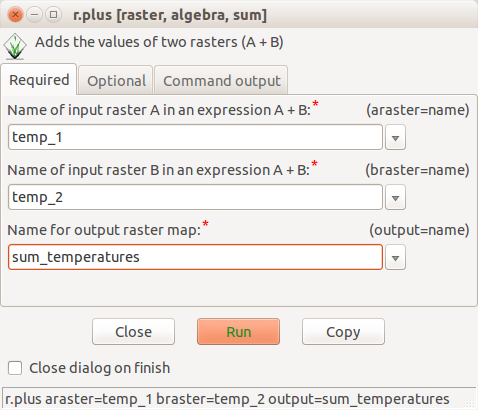This screenshot has width=478, height=410.
Task: Click the command line status bar text
Action: [x=227, y=399]
